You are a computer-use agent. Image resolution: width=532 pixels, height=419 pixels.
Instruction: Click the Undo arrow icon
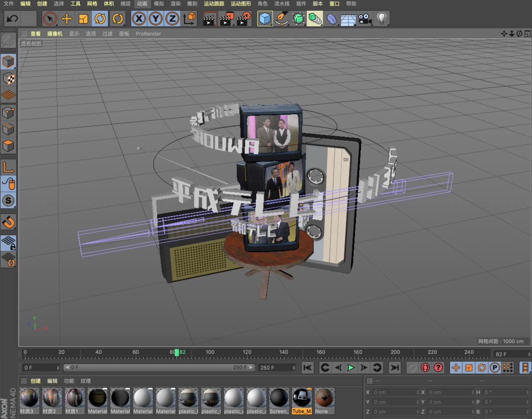point(12,19)
